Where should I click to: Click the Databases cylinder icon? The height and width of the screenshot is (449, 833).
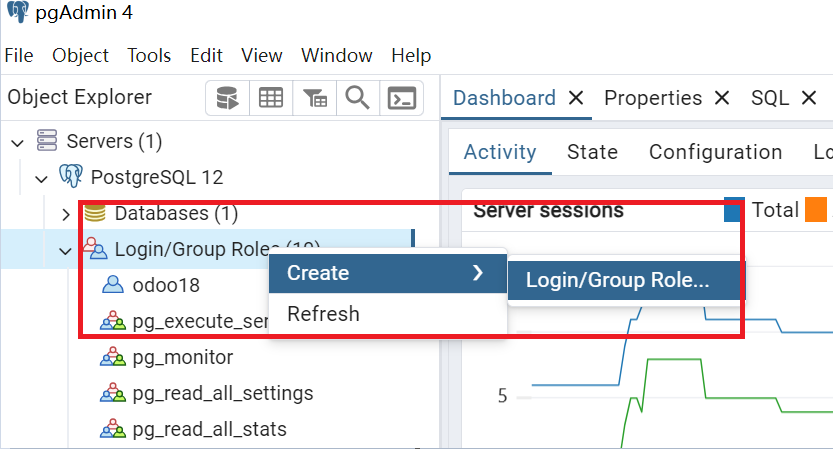(95, 213)
